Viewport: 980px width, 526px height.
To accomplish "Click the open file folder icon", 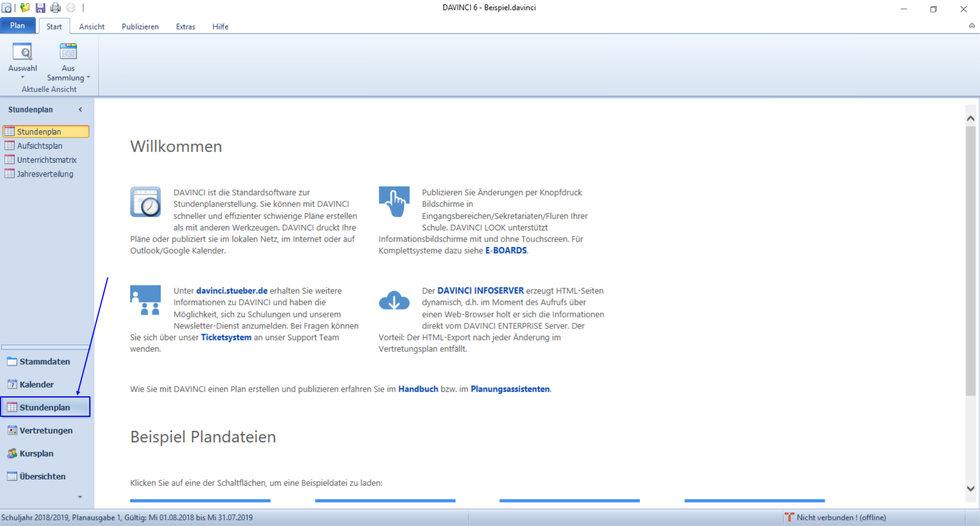I will 25,8.
